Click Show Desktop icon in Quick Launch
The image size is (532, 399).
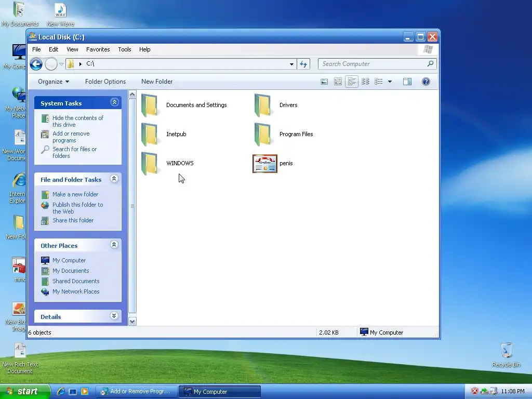point(73,391)
